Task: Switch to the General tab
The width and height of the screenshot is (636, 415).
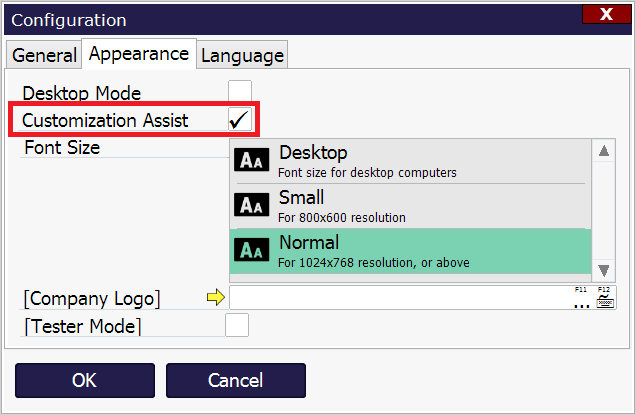Action: click(x=44, y=55)
